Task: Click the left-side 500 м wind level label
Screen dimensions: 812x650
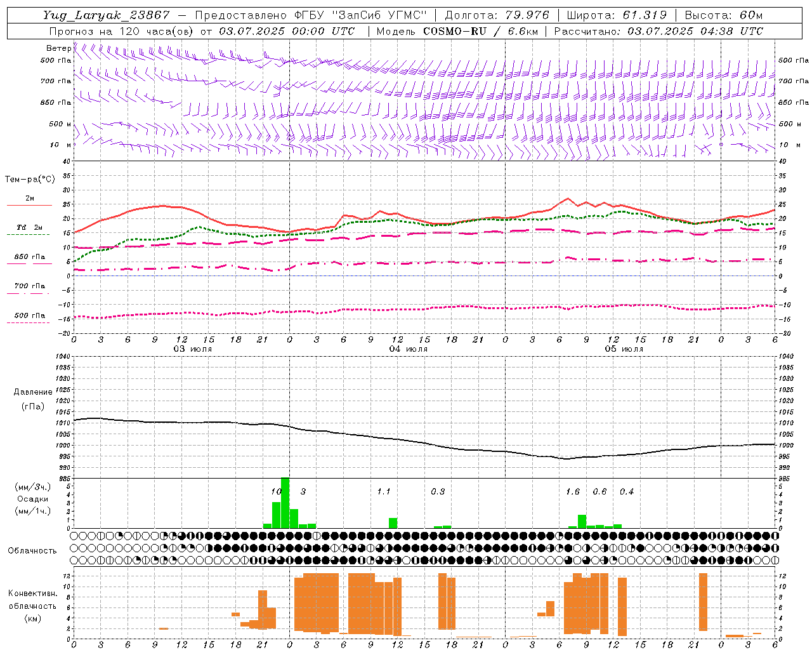Action: coord(60,124)
